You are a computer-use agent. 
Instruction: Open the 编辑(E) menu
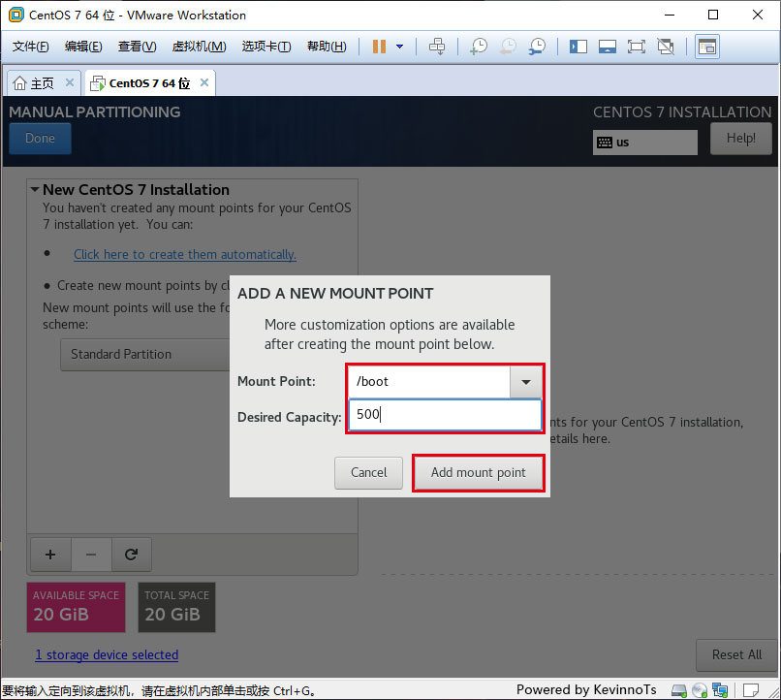(83, 47)
